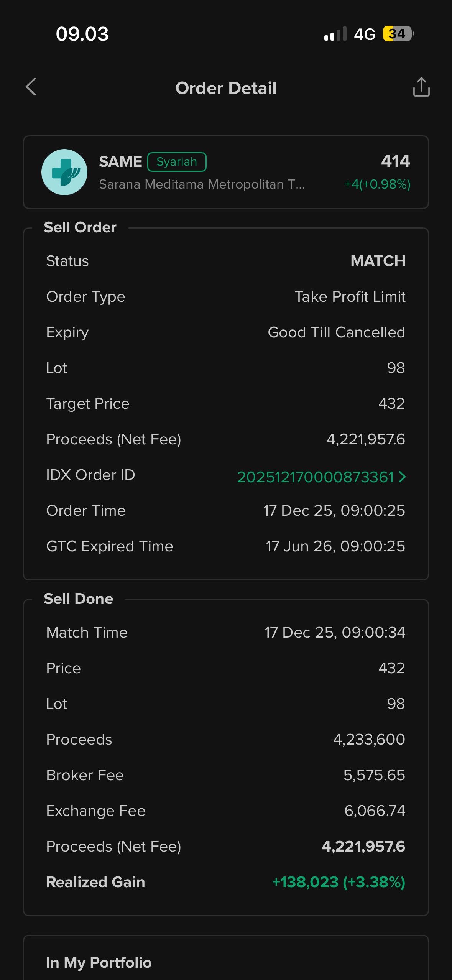Tap the In My Portfolio section
452x980 pixels.
pyautogui.click(x=99, y=962)
